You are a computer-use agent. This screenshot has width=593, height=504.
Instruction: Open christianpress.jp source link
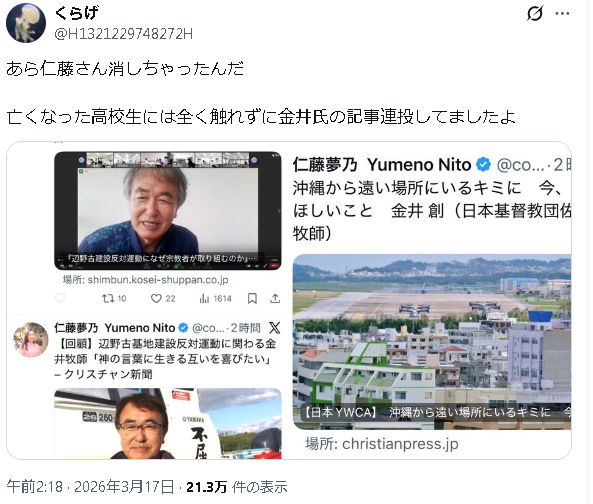point(382,444)
